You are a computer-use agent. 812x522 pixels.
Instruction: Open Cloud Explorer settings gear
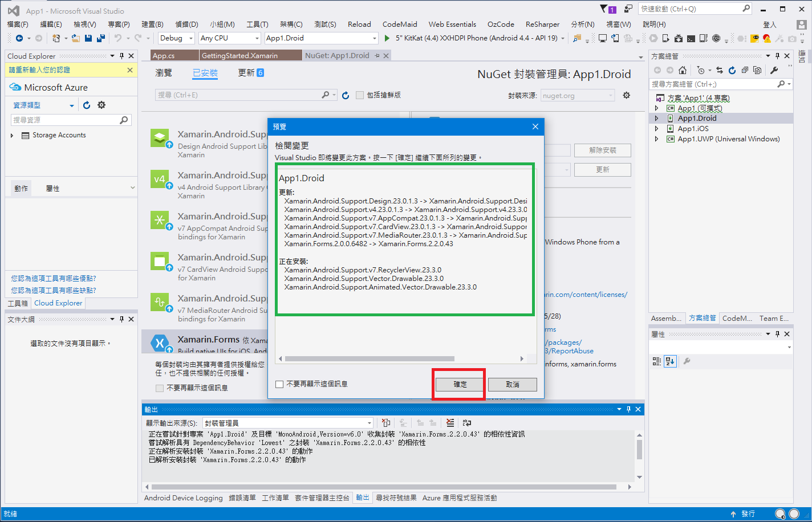pyautogui.click(x=101, y=105)
